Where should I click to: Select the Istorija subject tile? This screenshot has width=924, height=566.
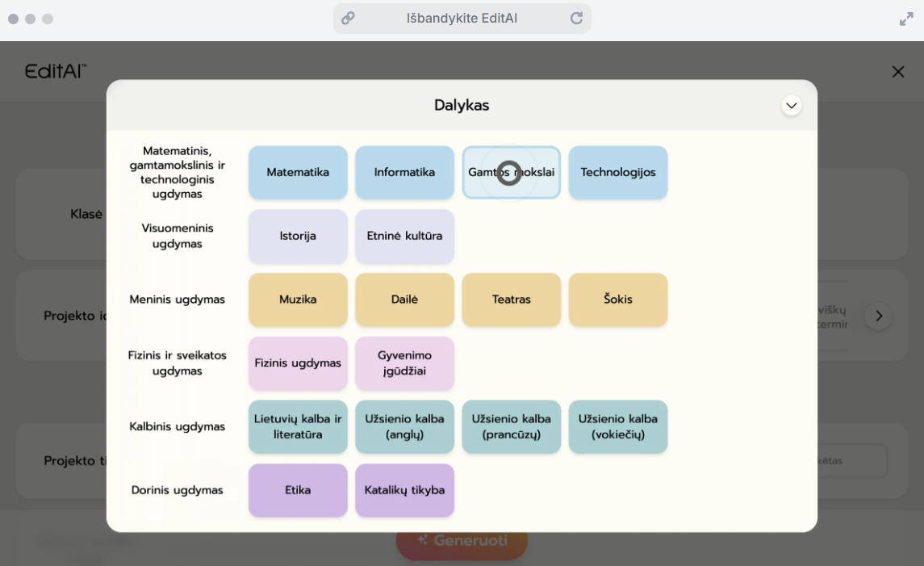(x=298, y=237)
